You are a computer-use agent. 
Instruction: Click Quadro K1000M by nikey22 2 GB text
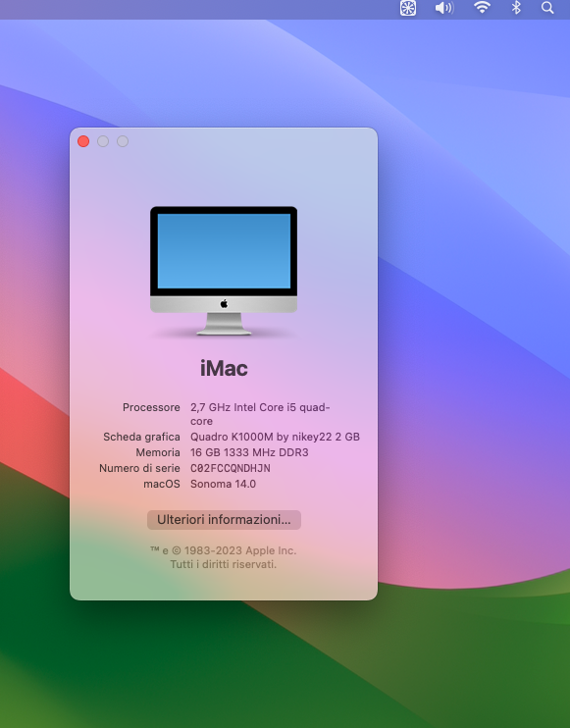click(275, 437)
